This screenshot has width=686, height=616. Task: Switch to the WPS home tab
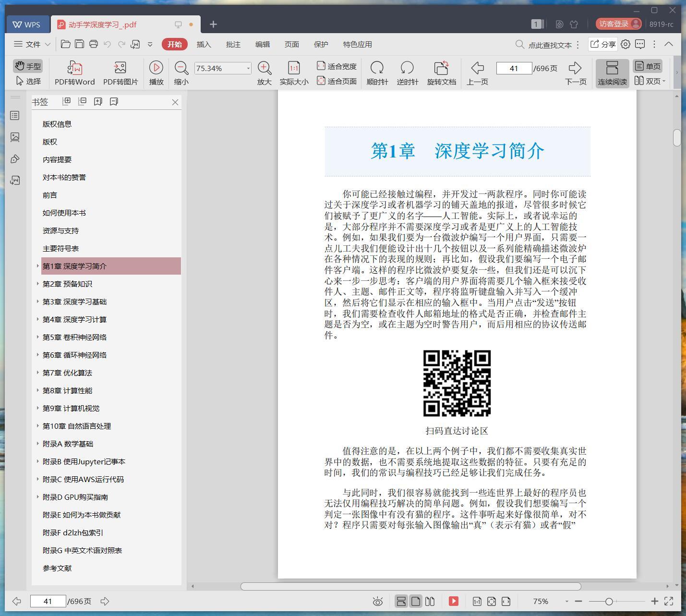point(27,24)
